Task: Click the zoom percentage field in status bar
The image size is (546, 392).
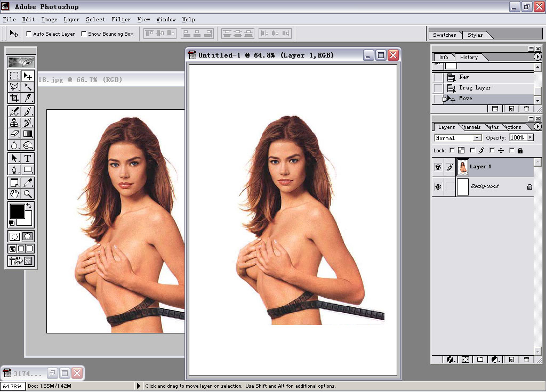Action: 13,386
